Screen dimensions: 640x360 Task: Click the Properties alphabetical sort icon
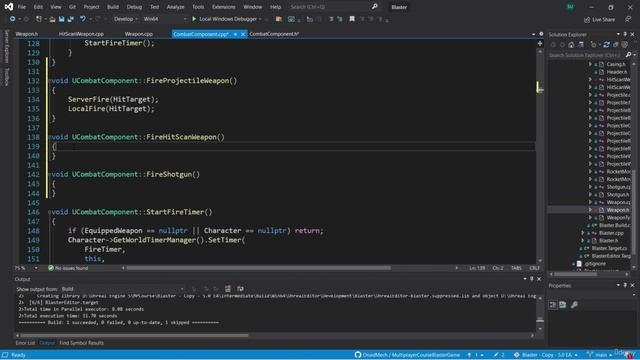(x=562, y=304)
